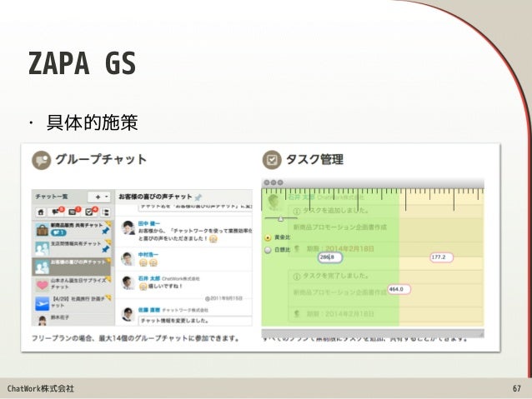532x399 pixels.
Task: Click the タスク管理 heading
Action: pos(314,159)
